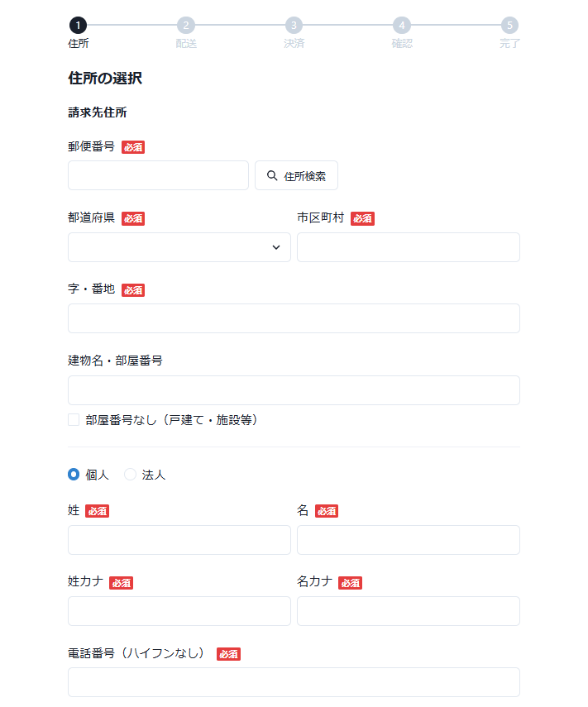Select the 個人 radio button
Image resolution: width=588 pixels, height=707 pixels.
click(x=74, y=475)
